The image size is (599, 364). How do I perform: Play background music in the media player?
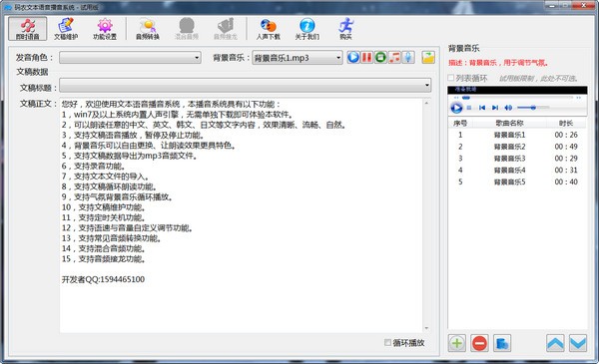[x=456, y=108]
